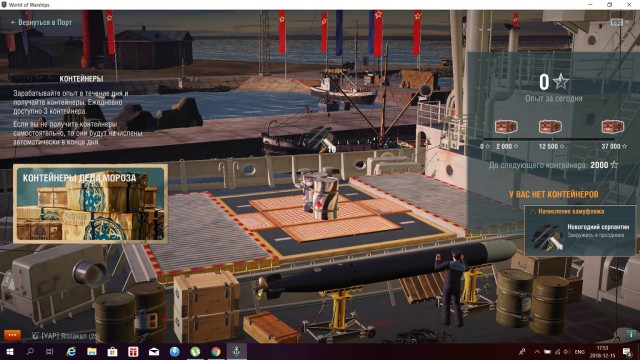Screen dimensions: 640x360
Task: Open the Windows Action Center notifications
Action: tap(627, 351)
